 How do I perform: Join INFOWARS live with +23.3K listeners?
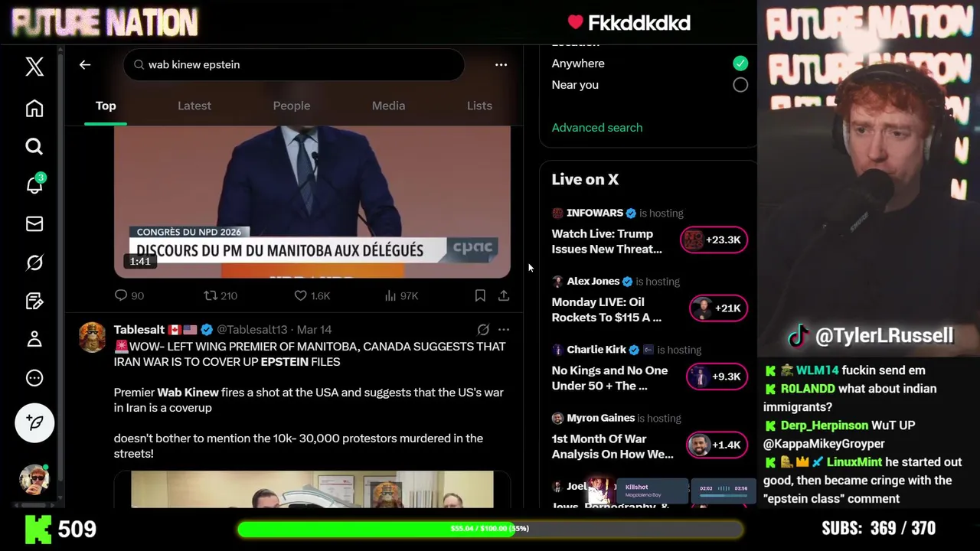point(714,240)
